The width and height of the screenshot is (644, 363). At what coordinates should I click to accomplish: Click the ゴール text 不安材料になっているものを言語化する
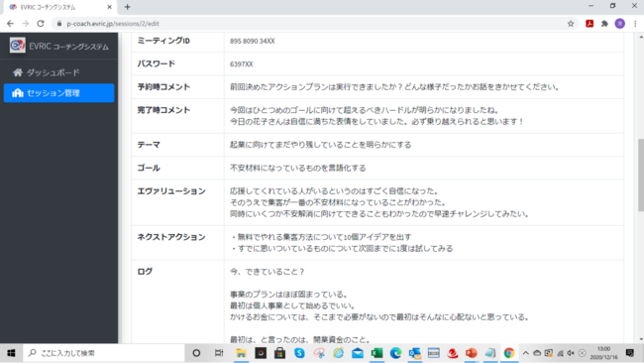298,168
